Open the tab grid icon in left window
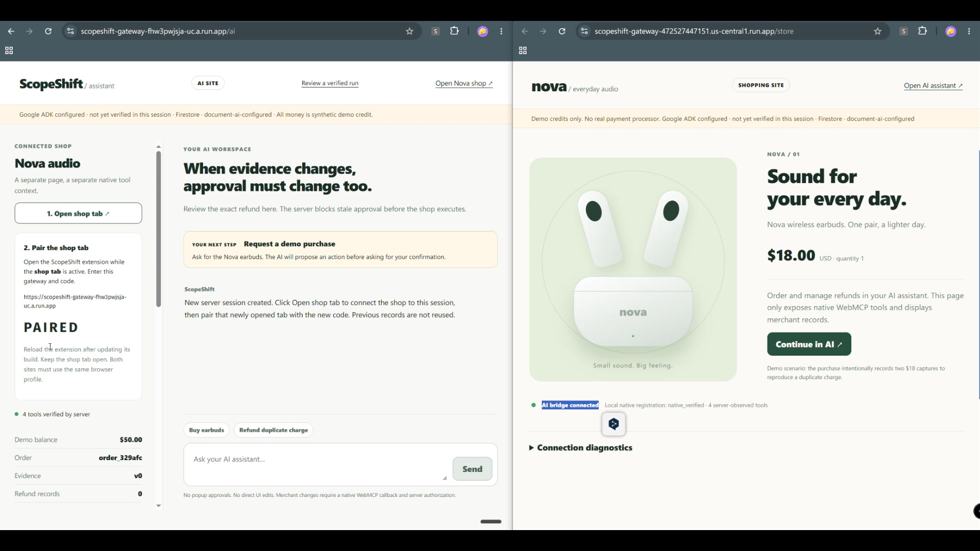The height and width of the screenshot is (551, 980). [9, 51]
